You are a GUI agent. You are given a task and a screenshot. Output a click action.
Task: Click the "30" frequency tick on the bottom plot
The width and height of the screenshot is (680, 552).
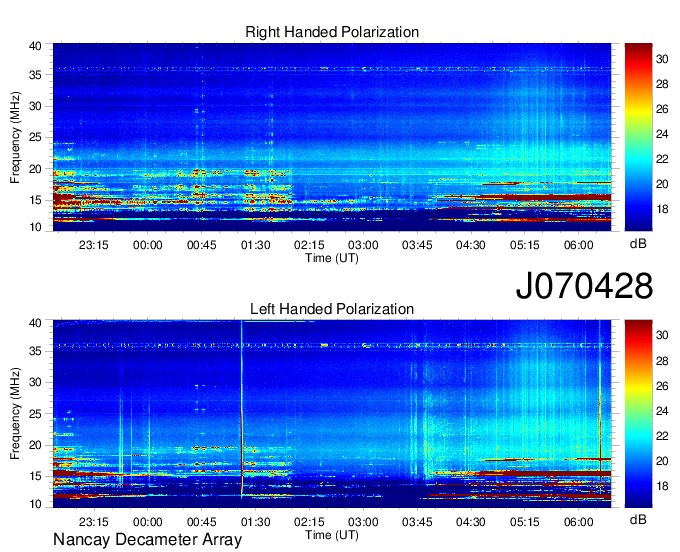click(35, 382)
